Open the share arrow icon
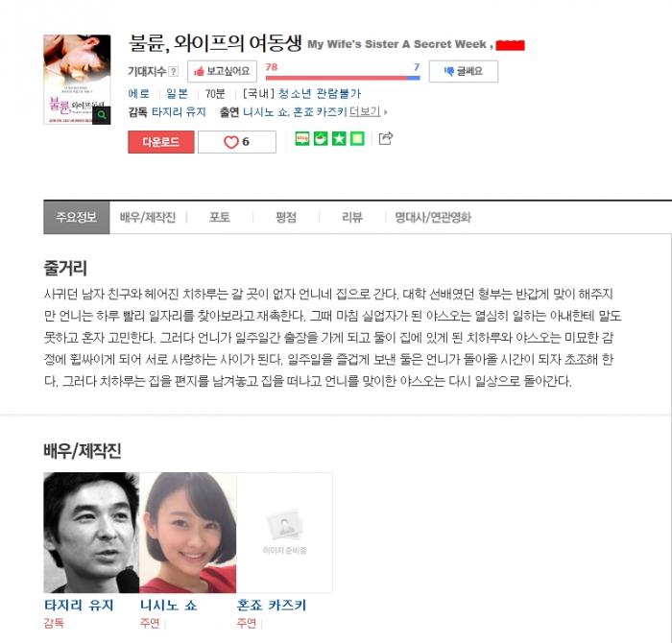 point(385,138)
